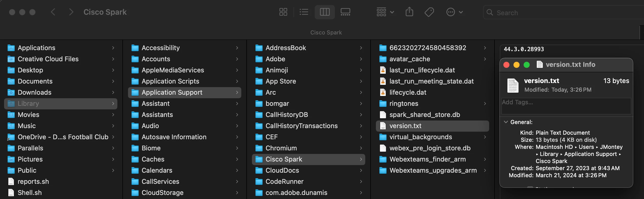Viewport: 644px width, 199px height.
Task: Select the Public folder
Action: tap(61, 170)
